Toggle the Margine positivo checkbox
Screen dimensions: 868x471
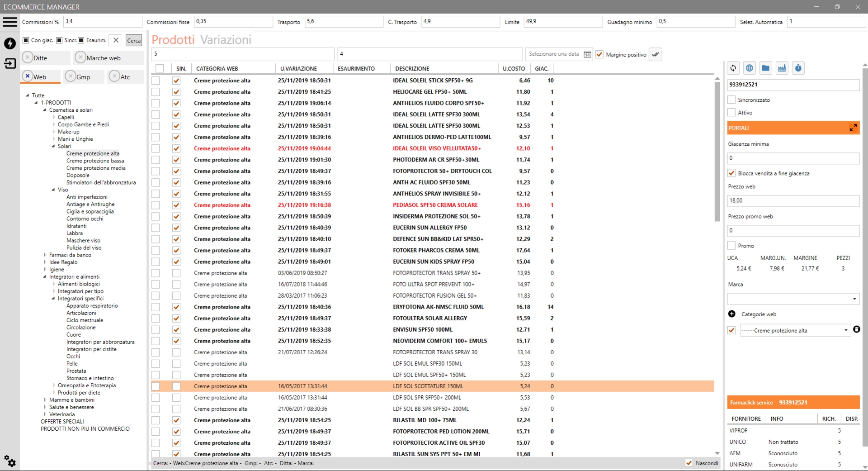(599, 55)
